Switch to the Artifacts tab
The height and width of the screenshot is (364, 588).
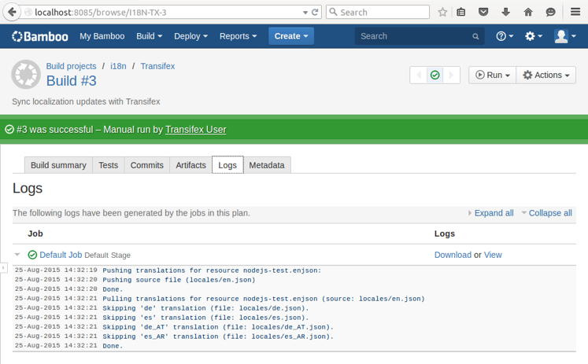click(190, 165)
